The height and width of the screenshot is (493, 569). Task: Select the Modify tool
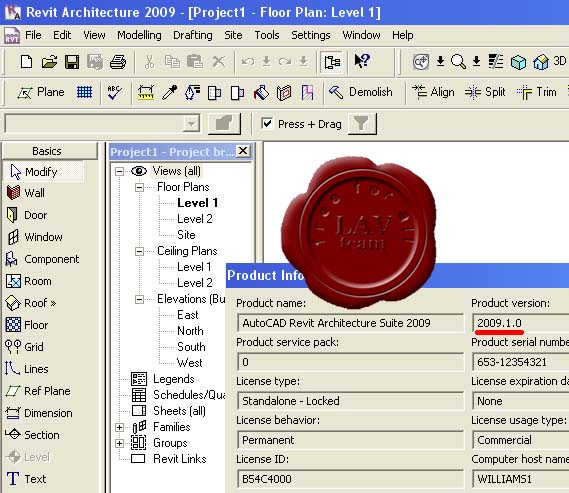click(43, 172)
